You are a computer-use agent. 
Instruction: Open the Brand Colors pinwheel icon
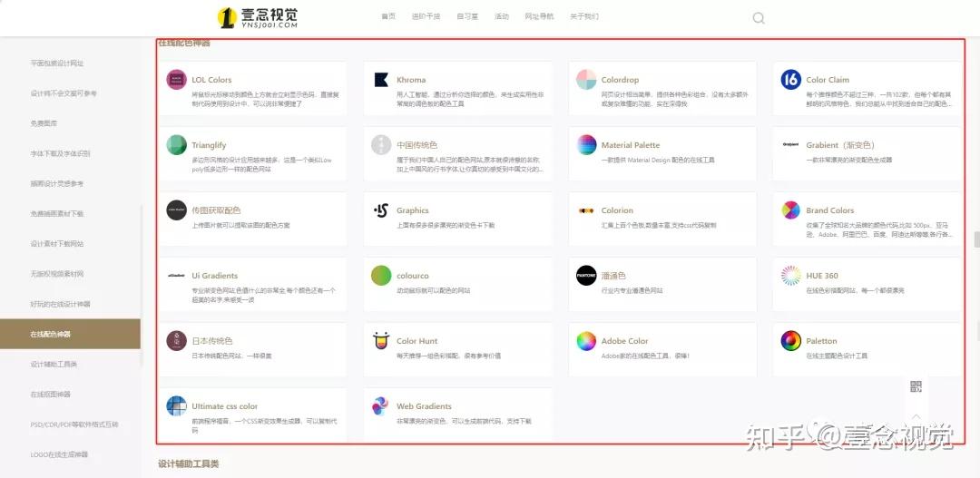click(x=790, y=210)
